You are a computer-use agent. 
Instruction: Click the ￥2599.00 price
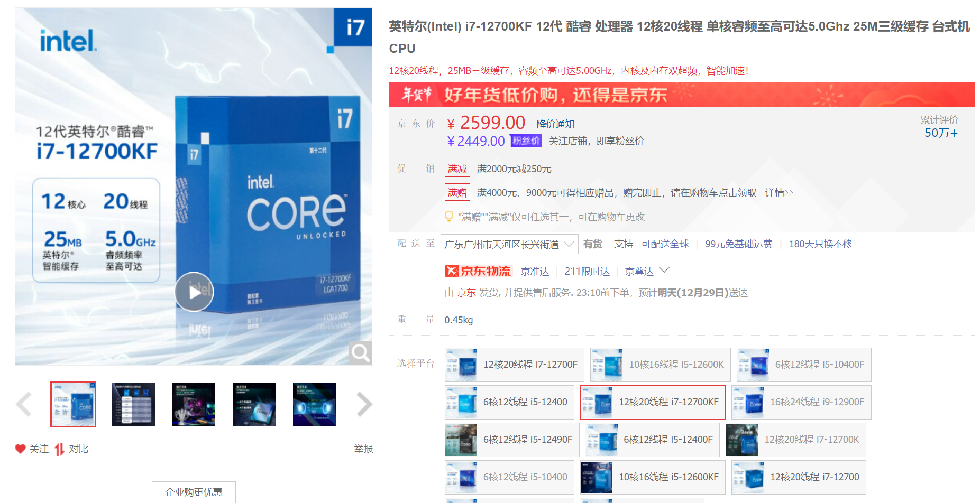486,123
